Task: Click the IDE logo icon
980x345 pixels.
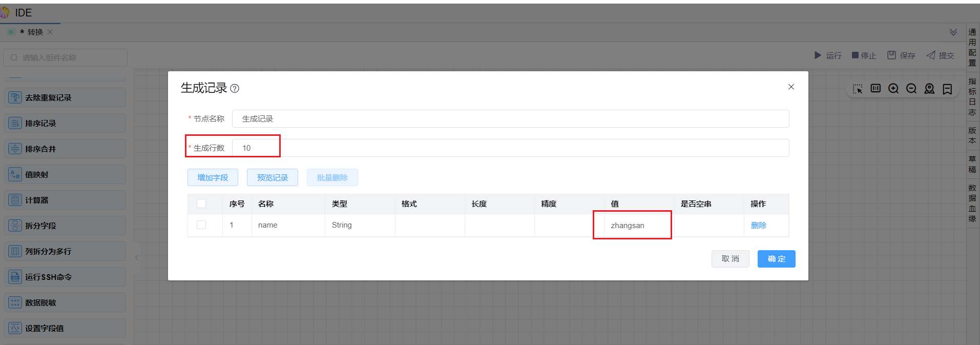Action: pos(5,12)
